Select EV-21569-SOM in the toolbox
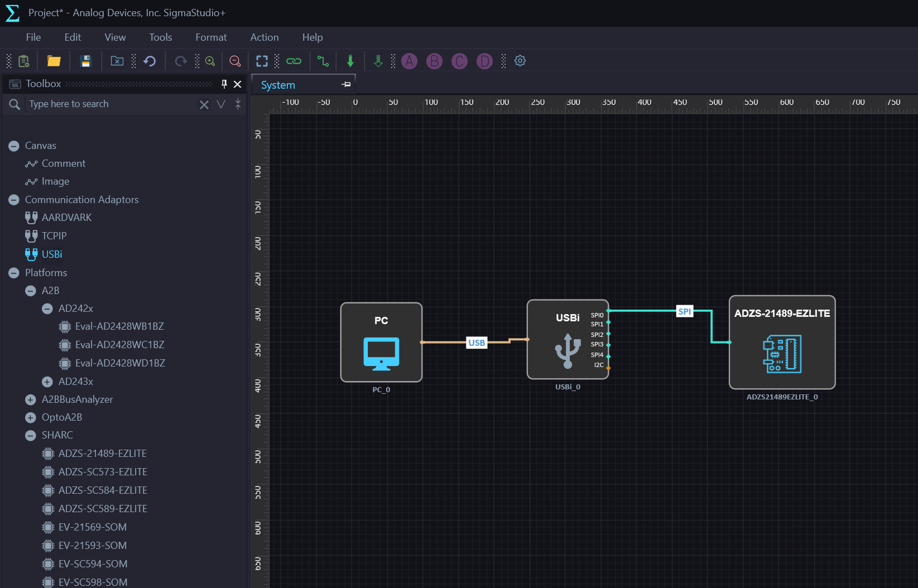 point(84,527)
